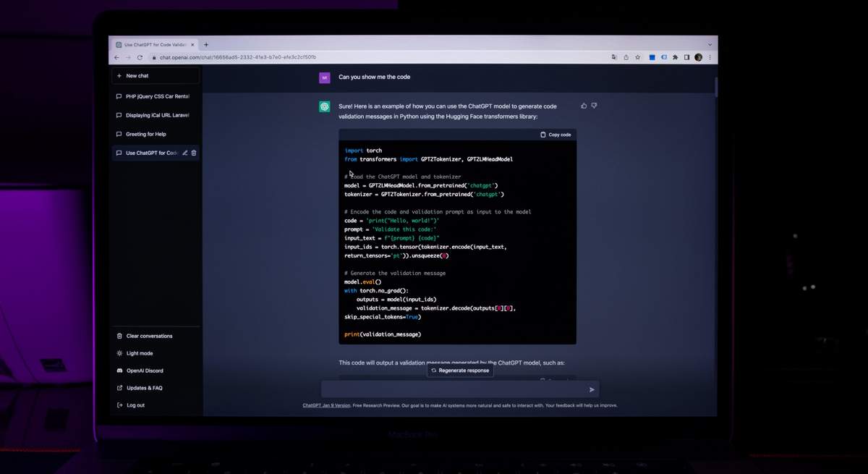The image size is (868, 474).
Task: Rename the selected chat with the pencil icon
Action: pyautogui.click(x=185, y=153)
